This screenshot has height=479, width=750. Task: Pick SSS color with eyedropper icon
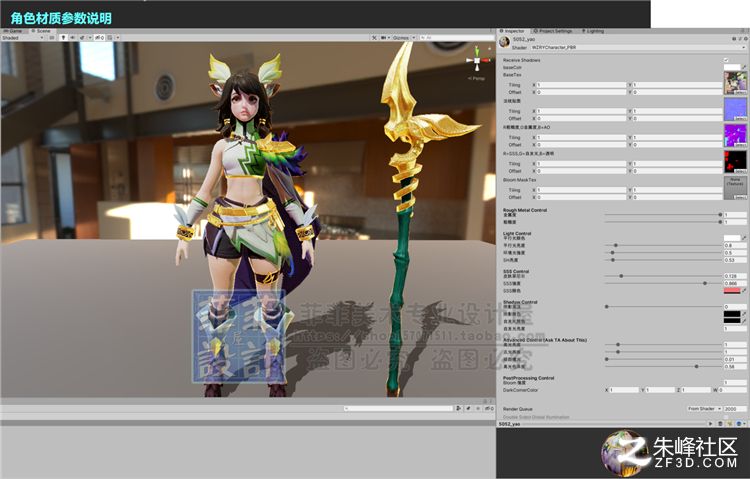tap(744, 291)
